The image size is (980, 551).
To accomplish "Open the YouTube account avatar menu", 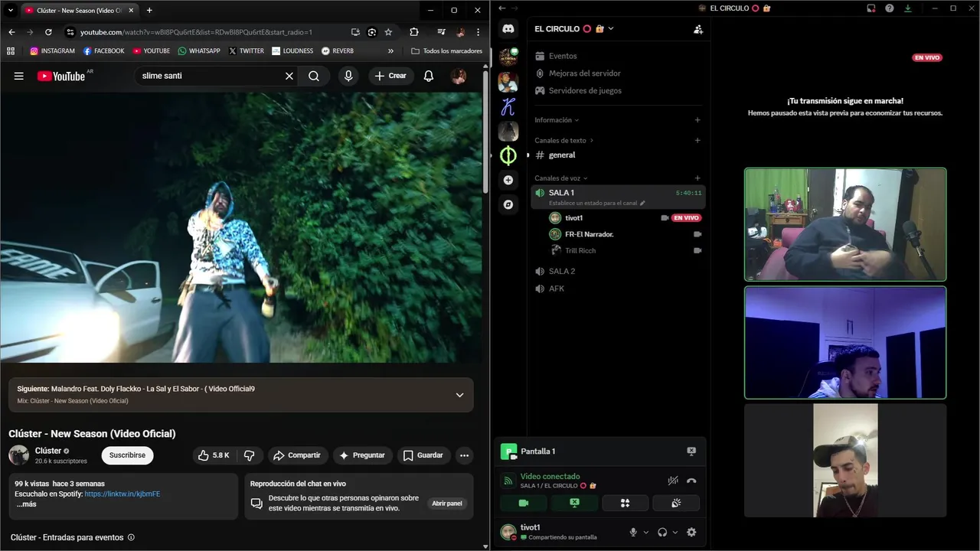I will tap(459, 76).
